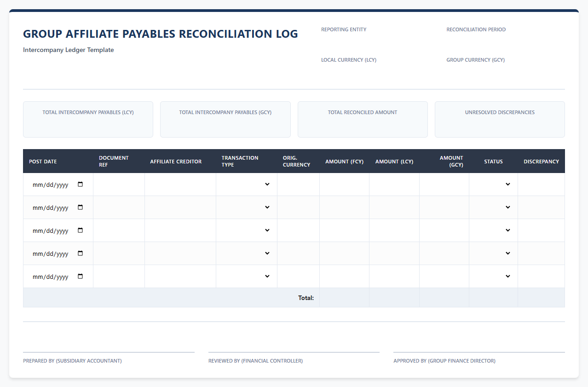
Task: Open the calendar picker in the first row's Post Date
Action: [81, 184]
